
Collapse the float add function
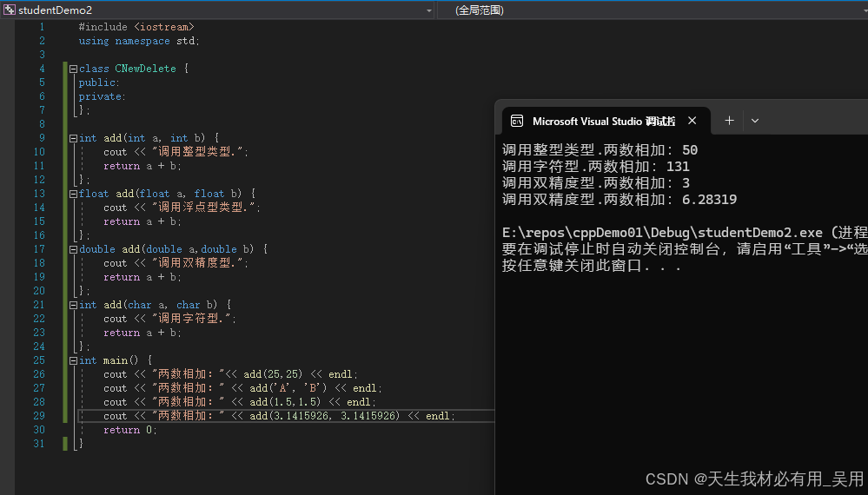[x=73, y=195]
